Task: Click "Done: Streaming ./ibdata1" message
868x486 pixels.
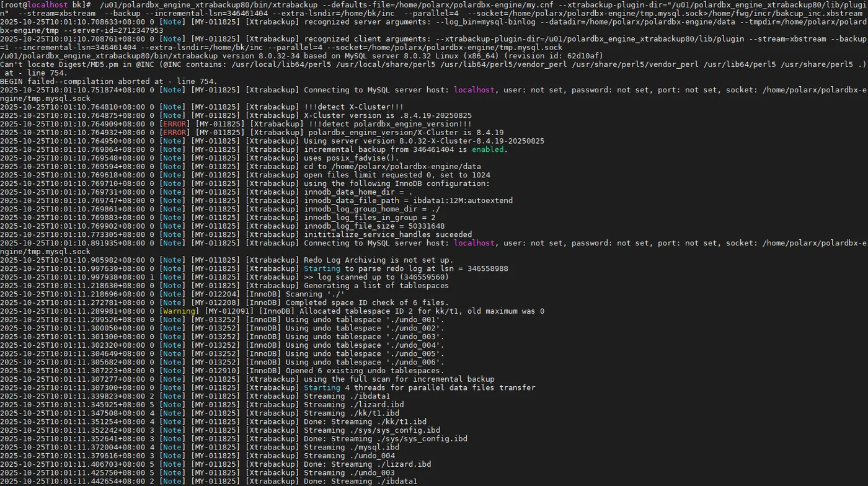Action: click(360, 481)
